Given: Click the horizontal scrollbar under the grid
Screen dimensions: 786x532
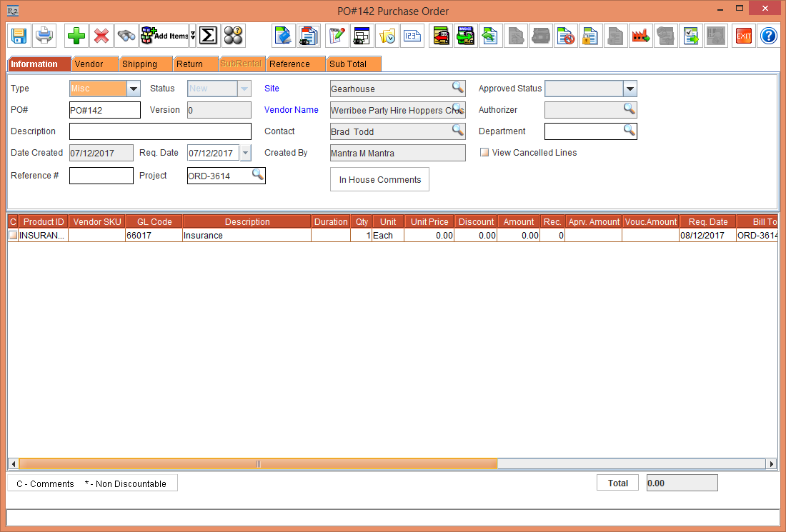Looking at the screenshot, I should 258,464.
